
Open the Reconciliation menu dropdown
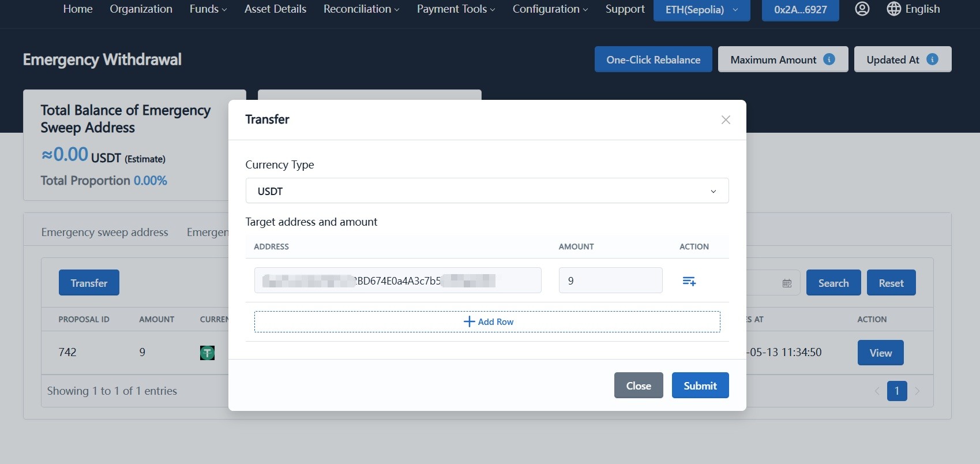361,9
